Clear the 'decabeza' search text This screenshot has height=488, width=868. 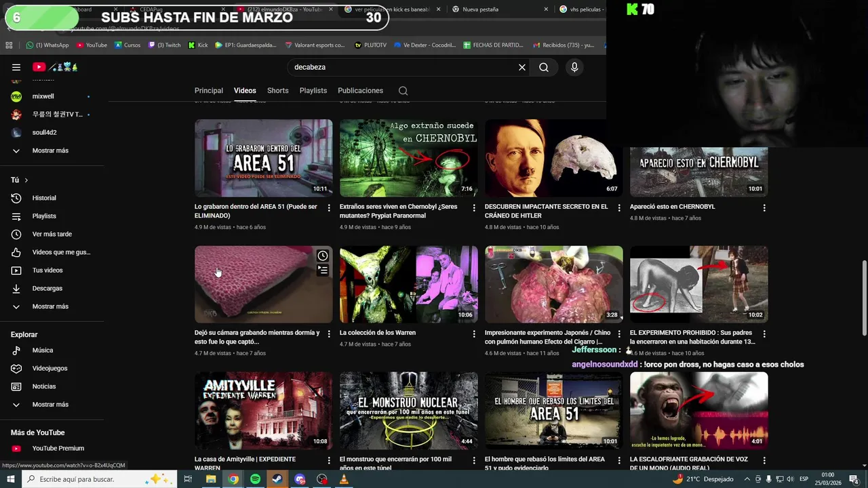[522, 67]
